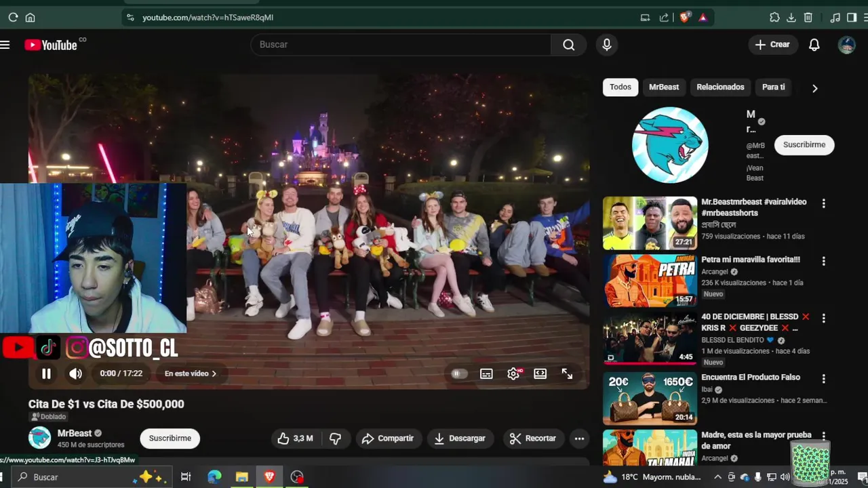The image size is (868, 488).
Task: Open notifications bell icon
Action: [x=814, y=45]
